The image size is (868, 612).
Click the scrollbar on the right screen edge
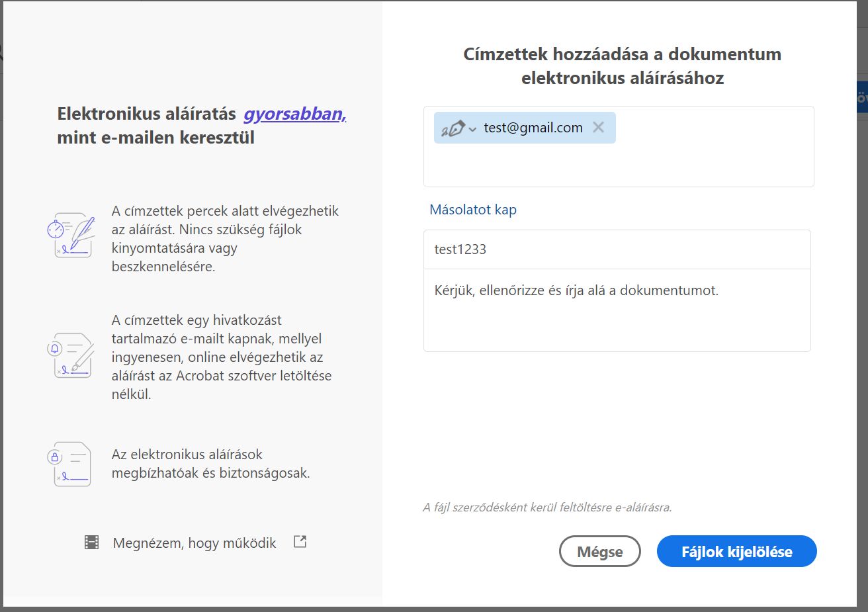point(864,304)
